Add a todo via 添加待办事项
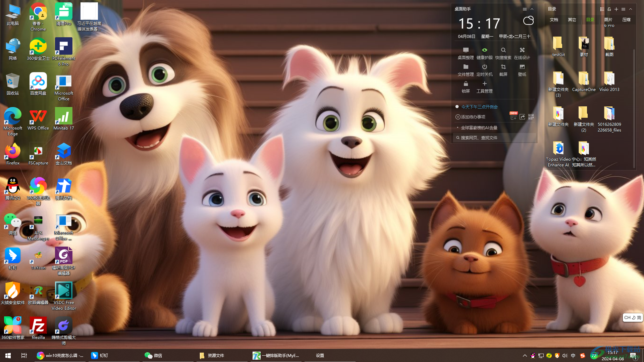This screenshot has height=362, width=644. pyautogui.click(x=470, y=117)
